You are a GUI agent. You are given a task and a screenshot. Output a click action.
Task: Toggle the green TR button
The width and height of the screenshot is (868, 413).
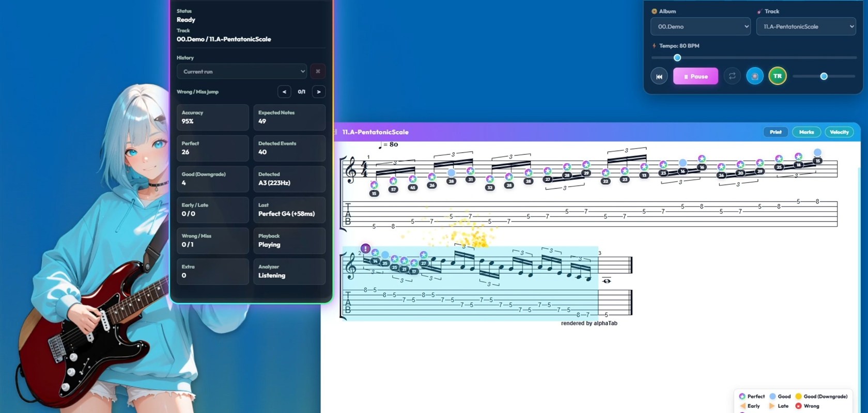pos(778,76)
